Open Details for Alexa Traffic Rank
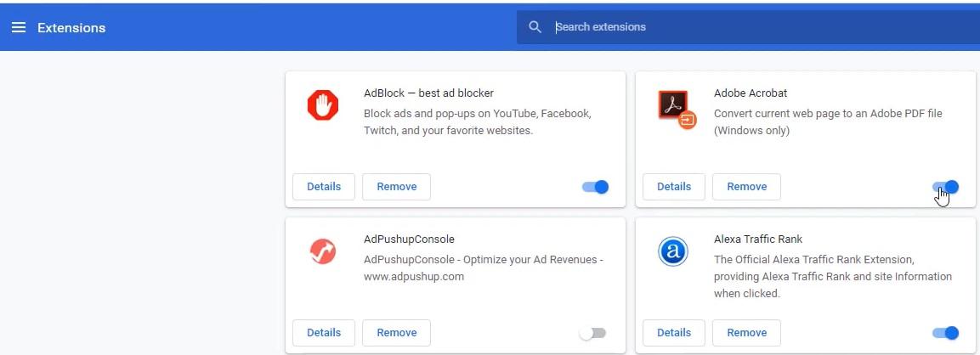 pyautogui.click(x=673, y=333)
